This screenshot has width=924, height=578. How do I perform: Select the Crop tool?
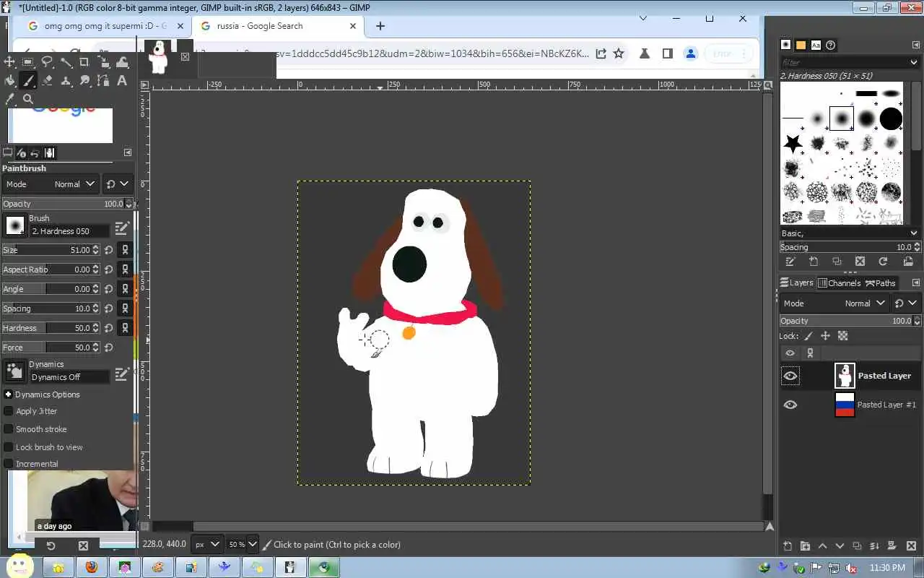tap(84, 62)
